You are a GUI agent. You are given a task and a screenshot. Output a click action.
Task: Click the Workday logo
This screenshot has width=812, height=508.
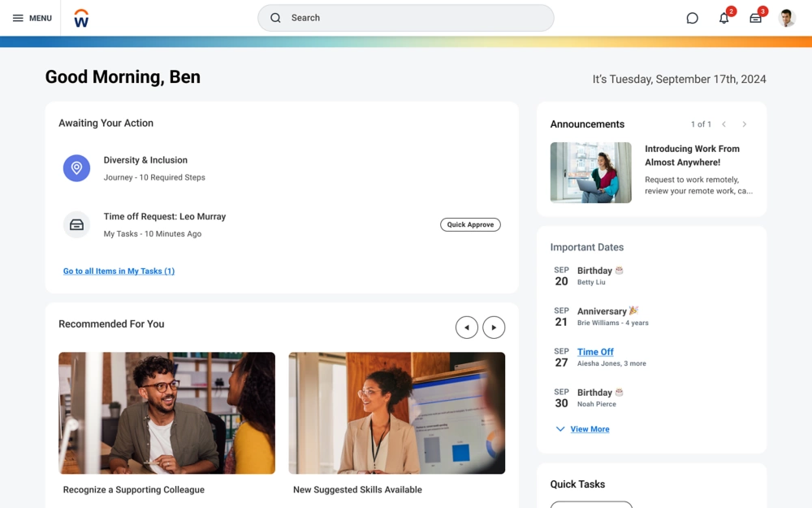tap(81, 18)
